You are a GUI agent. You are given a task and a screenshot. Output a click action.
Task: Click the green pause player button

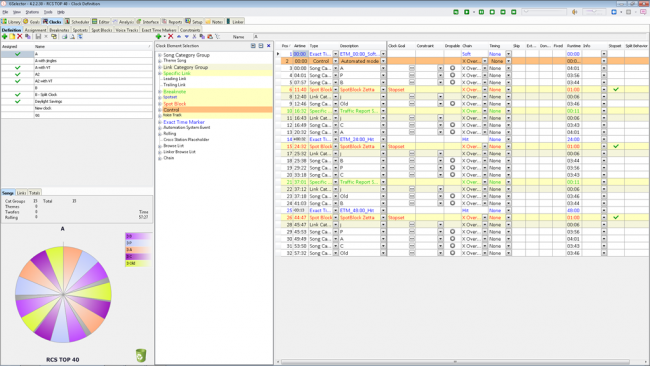click(481, 12)
